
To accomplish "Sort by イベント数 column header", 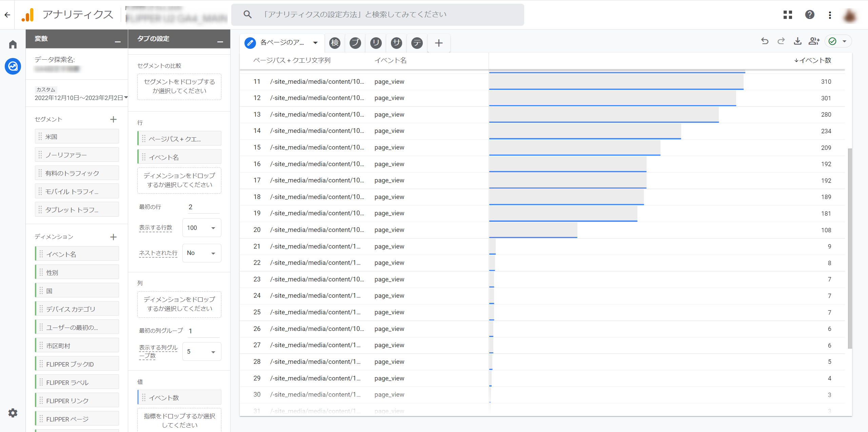I will [x=813, y=60].
